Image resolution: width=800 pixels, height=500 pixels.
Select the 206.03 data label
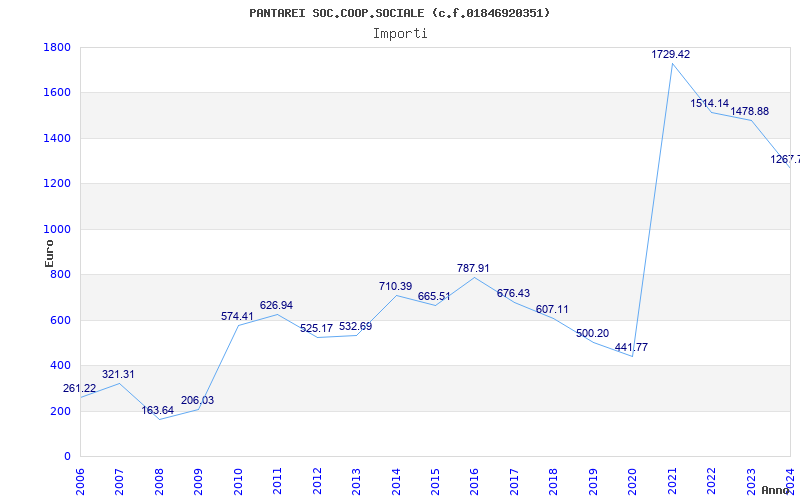coord(197,401)
